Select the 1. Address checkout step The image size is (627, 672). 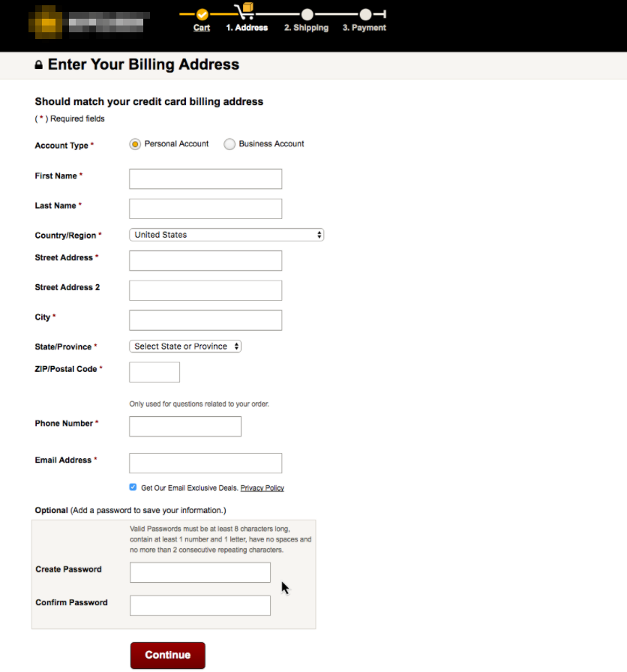246,27
